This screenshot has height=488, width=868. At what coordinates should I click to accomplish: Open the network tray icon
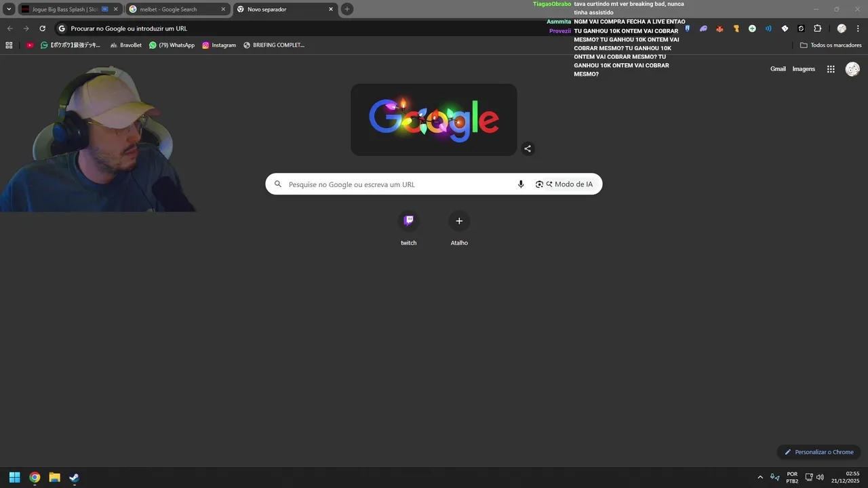click(809, 477)
